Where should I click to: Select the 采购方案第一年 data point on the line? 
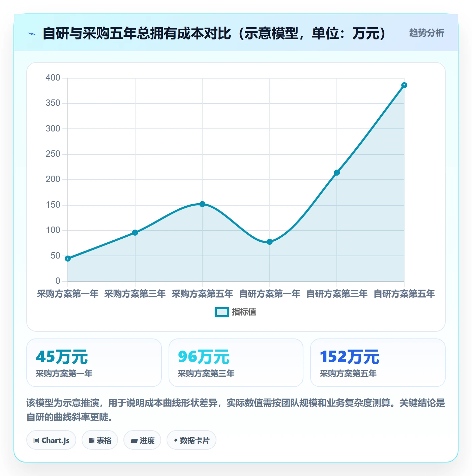68,259
